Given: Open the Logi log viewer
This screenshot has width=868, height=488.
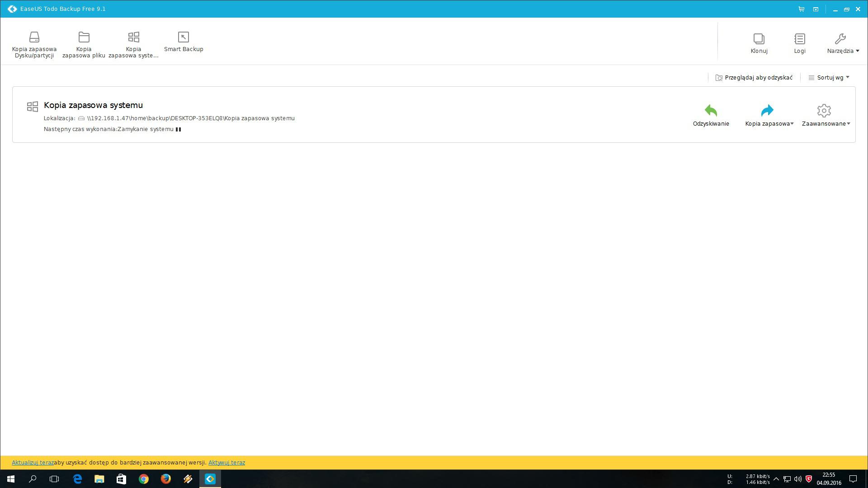Looking at the screenshot, I should (799, 43).
